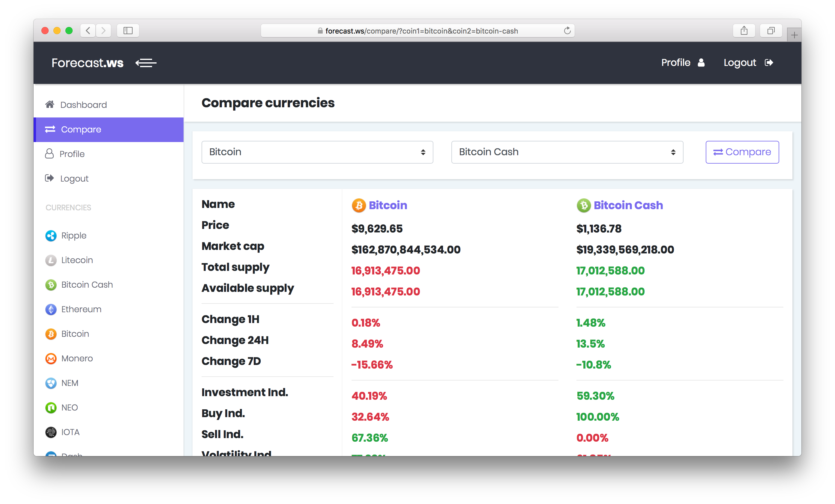Click the orange Bitcoin logo in table
This screenshot has height=504, width=835.
[x=358, y=206]
